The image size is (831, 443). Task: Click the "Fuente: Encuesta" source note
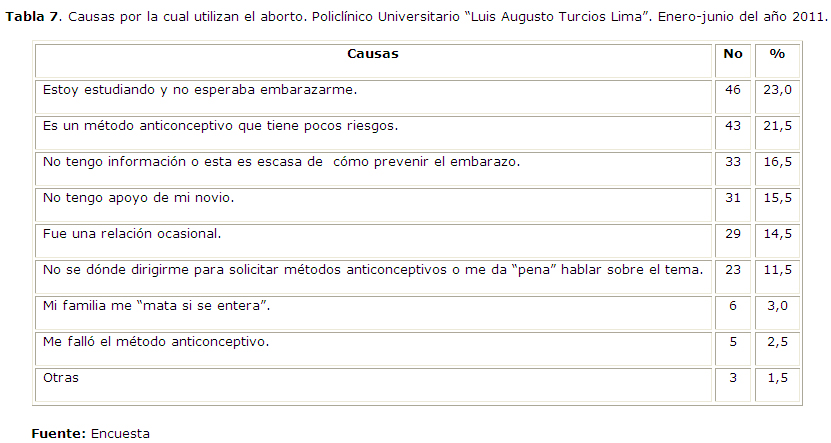[90, 434]
